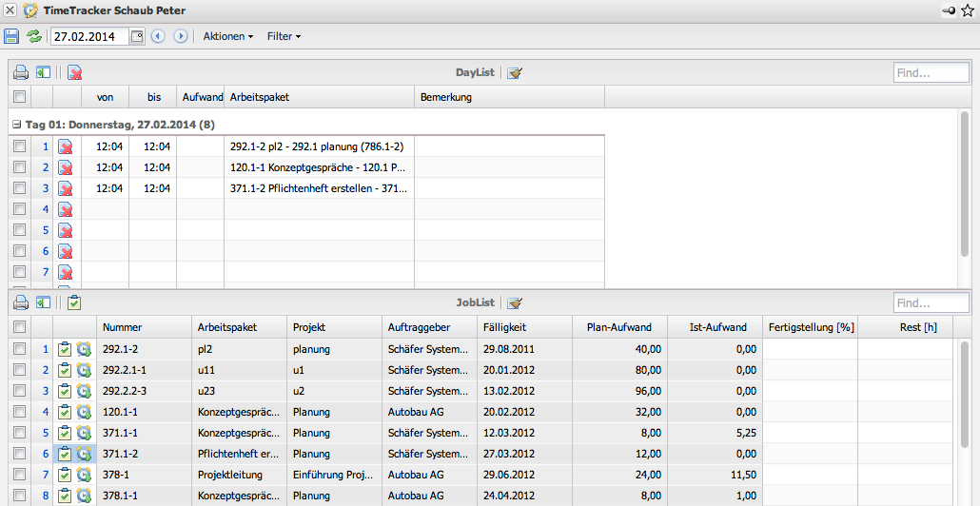Open the Aktionen dropdown menu
Screen dimensions: 980x506
click(x=228, y=36)
